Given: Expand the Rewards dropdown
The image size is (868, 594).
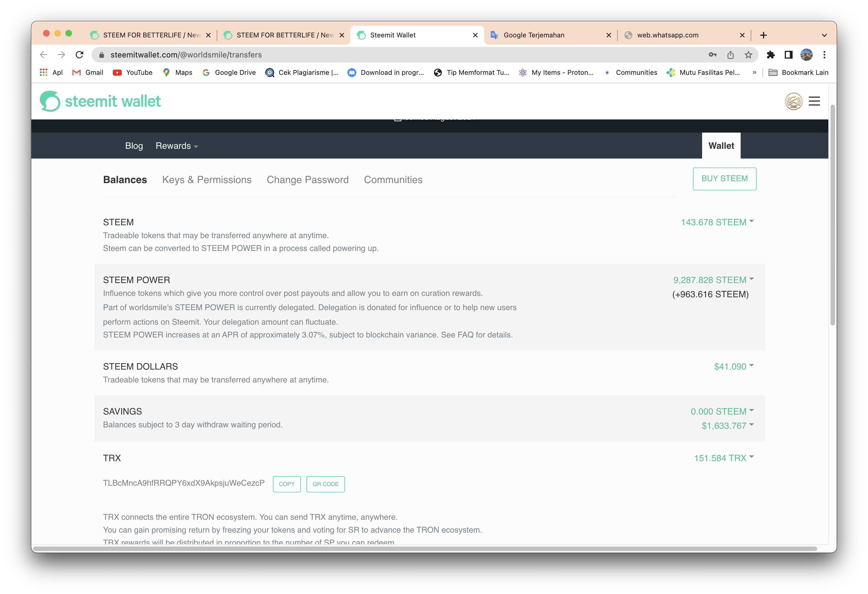Looking at the screenshot, I should [x=177, y=146].
